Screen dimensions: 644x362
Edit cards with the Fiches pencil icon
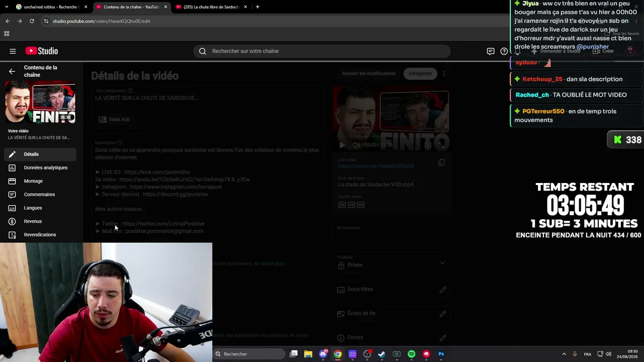point(443,338)
